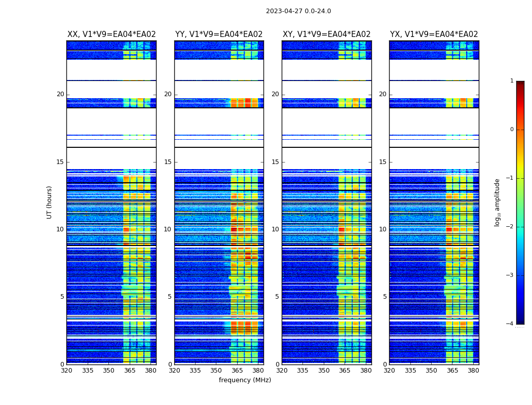Click the 15 hour tick on YX panel
The image size is (532, 405).
383,162
